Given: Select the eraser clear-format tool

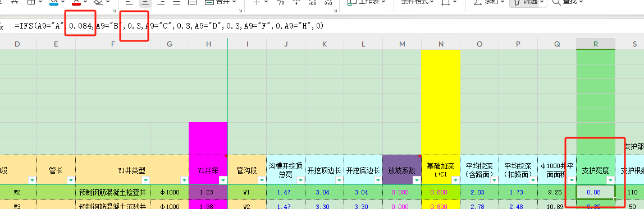Looking at the screenshot, I should pos(99,2).
